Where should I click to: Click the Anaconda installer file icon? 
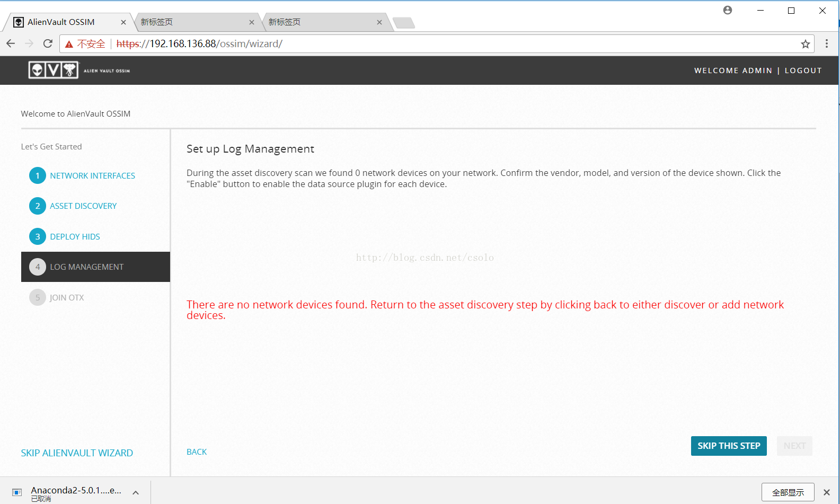(17, 492)
